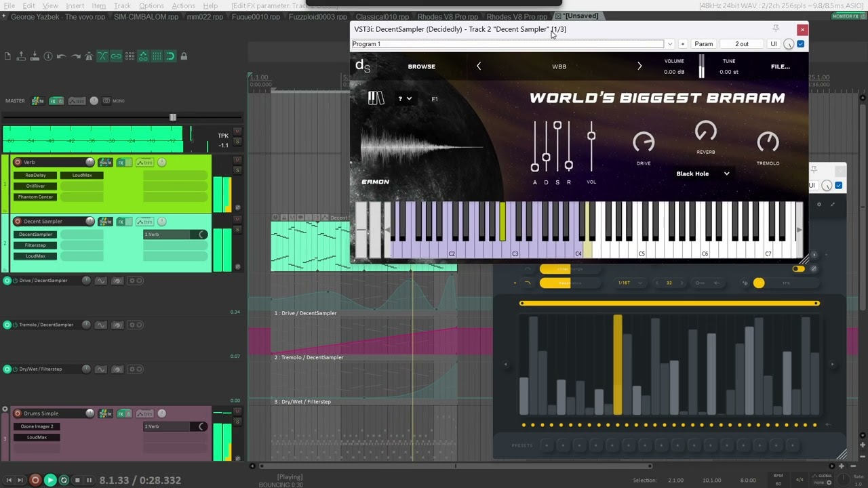This screenshot has width=868, height=488.
Task: Click the UI button in plugin window
Action: [x=773, y=44]
